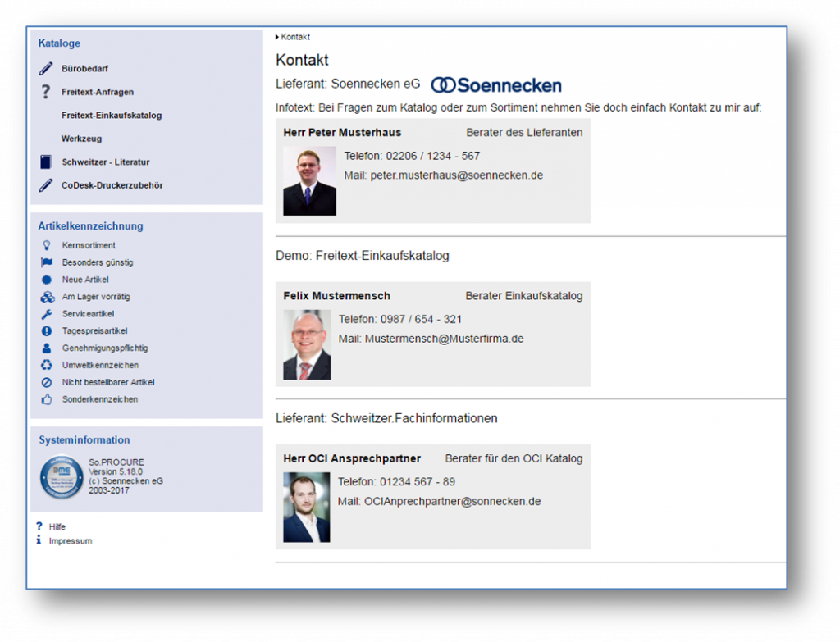This screenshot has width=840, height=642.
Task: Click the prohibited icon for Nicht bestellbarer Artikel
Action: coord(47,382)
